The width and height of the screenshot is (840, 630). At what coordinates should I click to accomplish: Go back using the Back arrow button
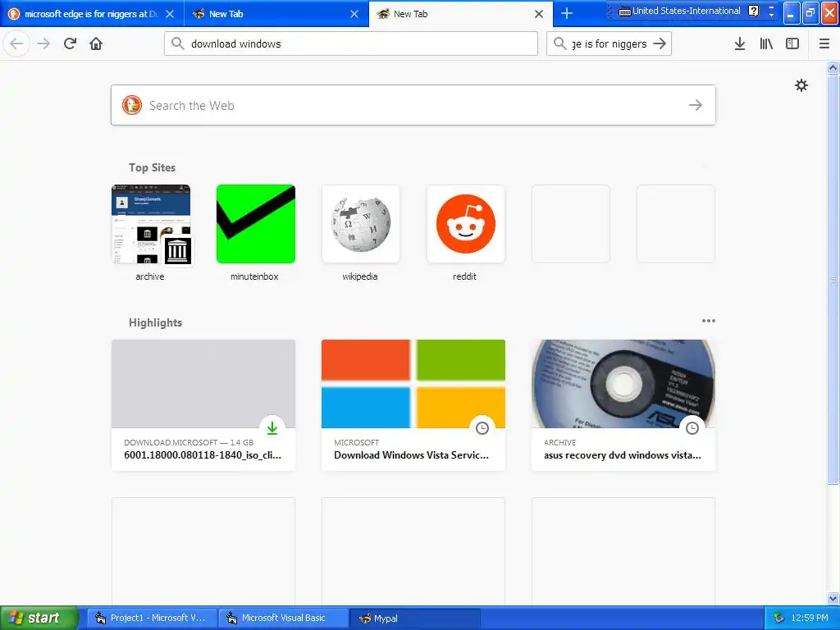[16, 43]
